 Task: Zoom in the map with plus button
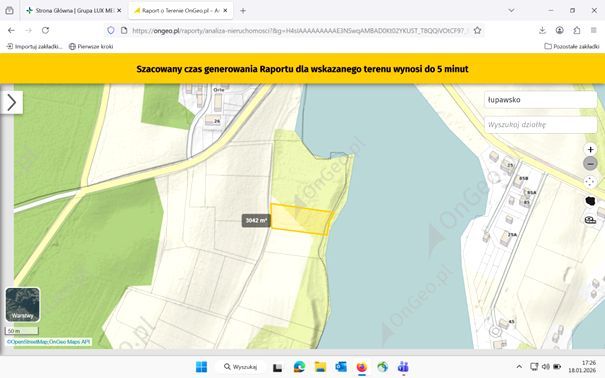pos(590,149)
